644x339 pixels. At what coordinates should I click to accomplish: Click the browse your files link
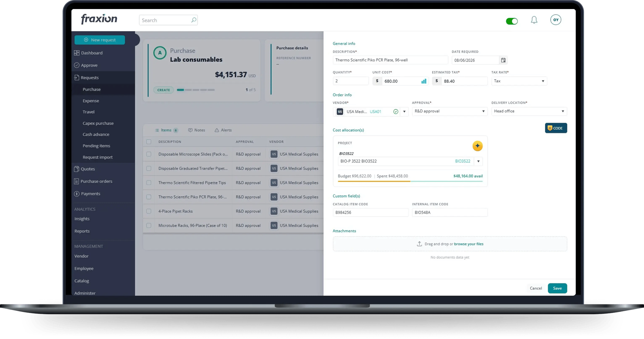point(469,244)
